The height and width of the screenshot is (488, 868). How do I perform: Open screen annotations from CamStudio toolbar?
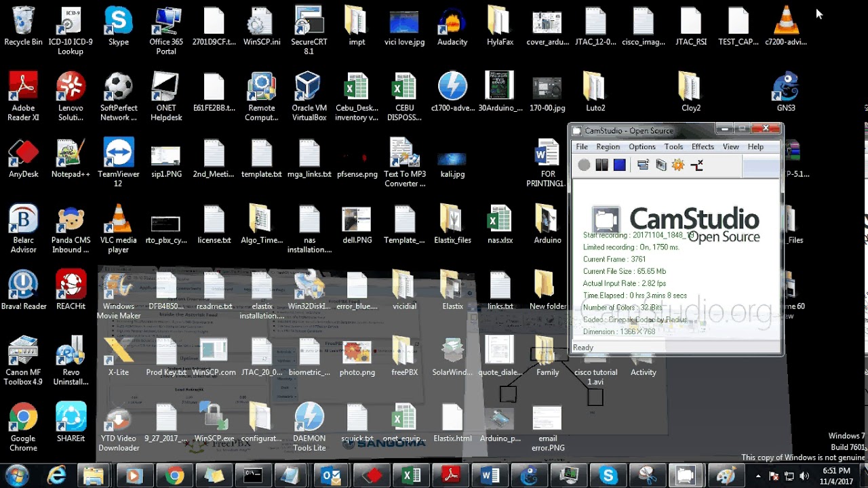point(660,165)
